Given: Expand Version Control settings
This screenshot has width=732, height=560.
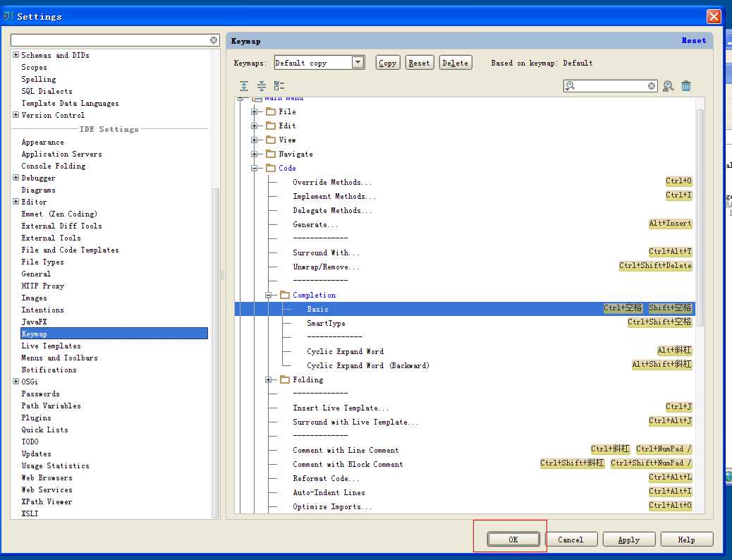Looking at the screenshot, I should point(16,114).
